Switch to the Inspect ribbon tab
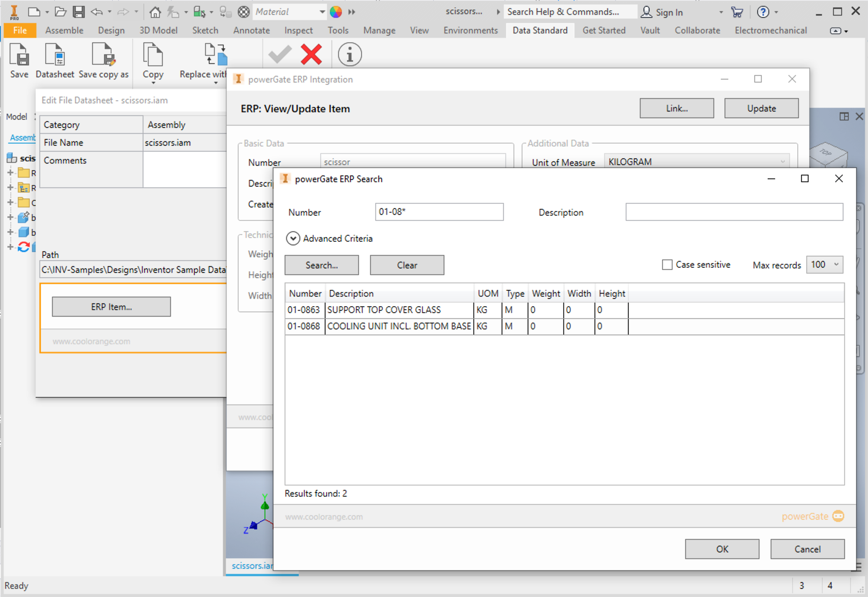 pyautogui.click(x=298, y=30)
